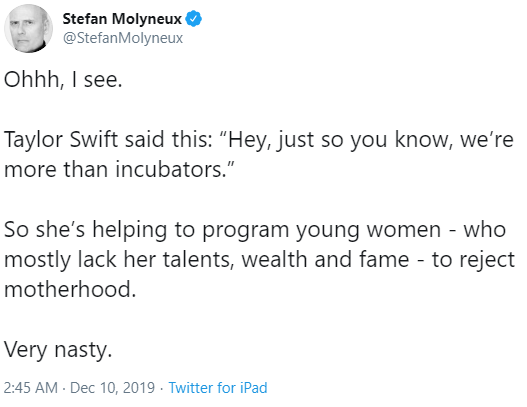Open the 2:45 AM timestamp
The width and height of the screenshot is (527, 407).
tap(31, 388)
